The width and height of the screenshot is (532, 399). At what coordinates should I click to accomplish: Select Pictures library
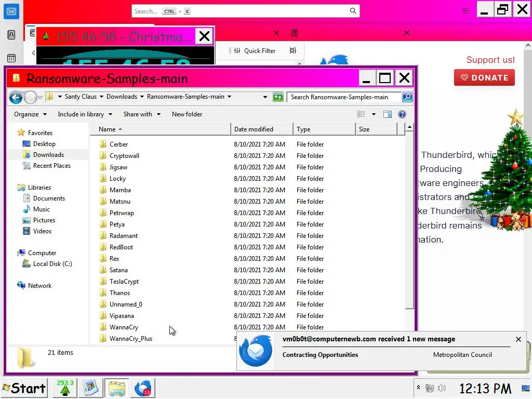44,220
